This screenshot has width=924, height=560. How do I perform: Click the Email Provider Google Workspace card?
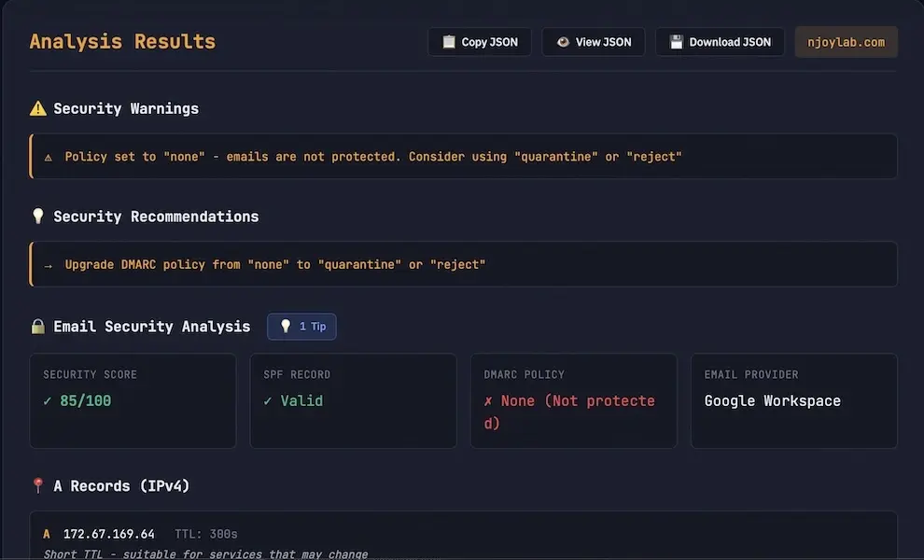point(793,400)
